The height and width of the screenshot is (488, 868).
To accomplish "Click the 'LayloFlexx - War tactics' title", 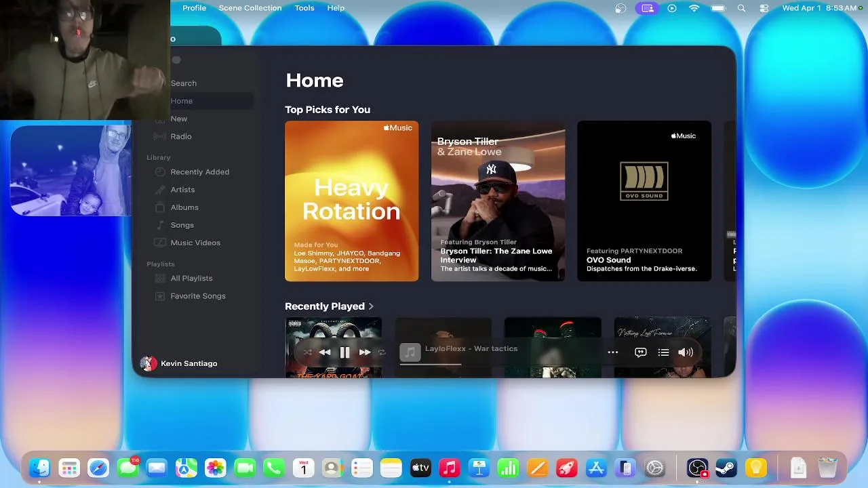I will tap(471, 348).
